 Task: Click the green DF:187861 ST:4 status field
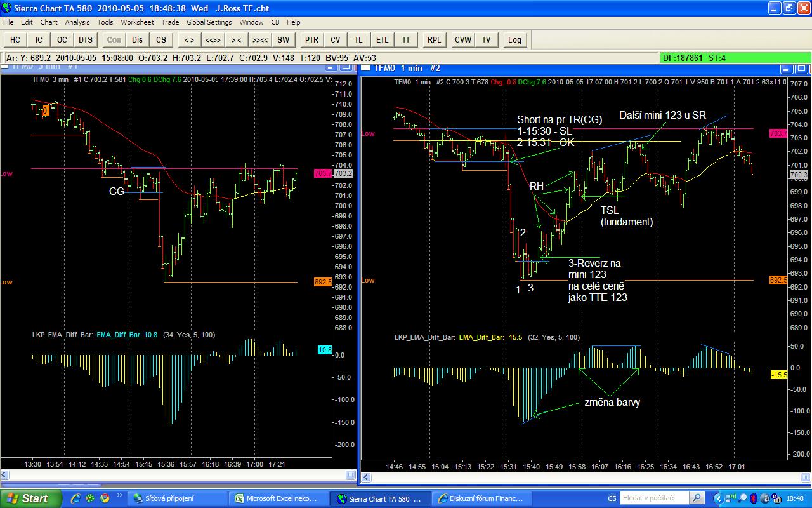(x=734, y=58)
